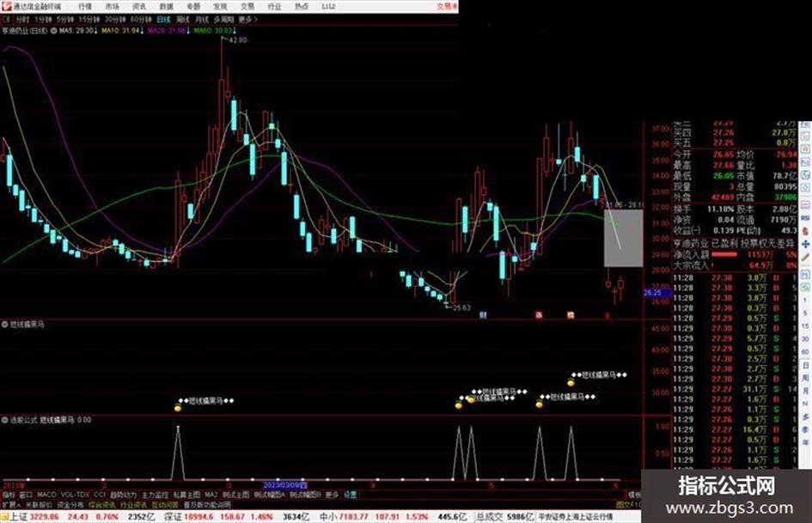Select the N shortcut in right toolbar
812x523 pixels.
click(805, 403)
